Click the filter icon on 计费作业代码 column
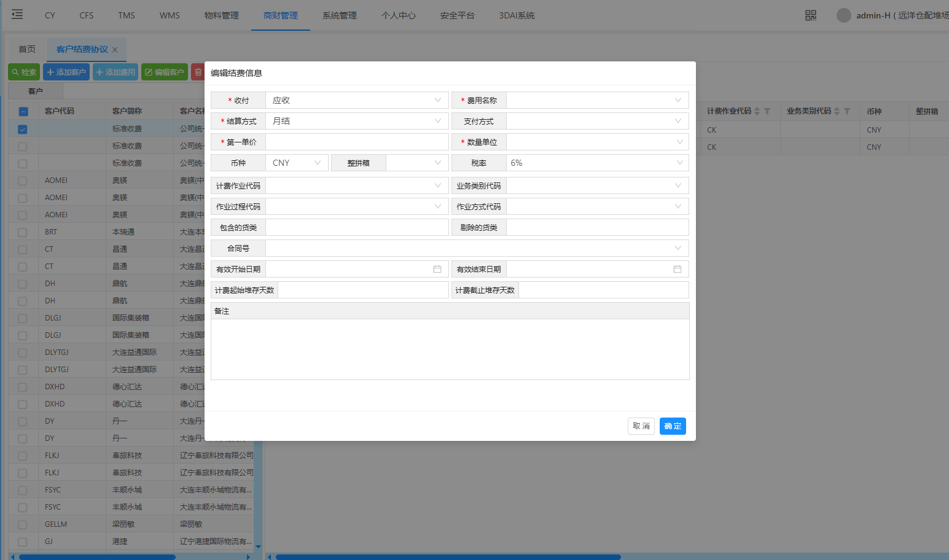949x560 pixels. (x=767, y=111)
